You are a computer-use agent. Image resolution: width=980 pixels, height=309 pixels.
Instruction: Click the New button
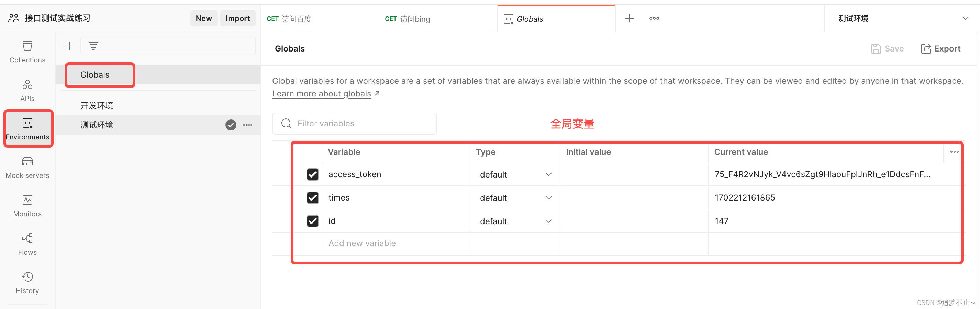tap(203, 18)
